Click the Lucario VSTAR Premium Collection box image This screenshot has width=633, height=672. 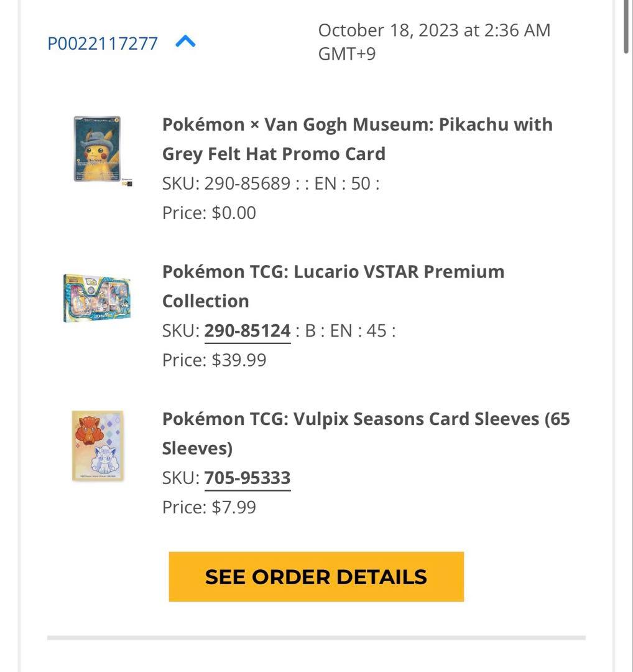pyautogui.click(x=97, y=298)
